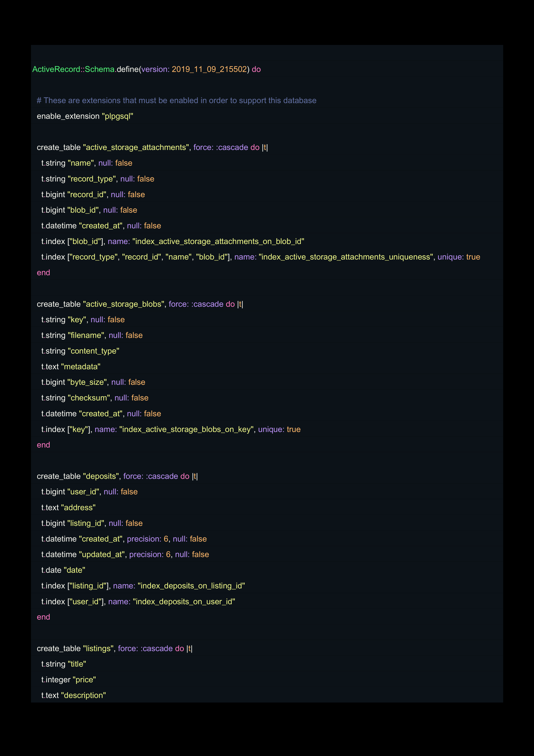The height and width of the screenshot is (756, 534).
Task: Select the version number 2019_11_09_215502
Action: 209,69
